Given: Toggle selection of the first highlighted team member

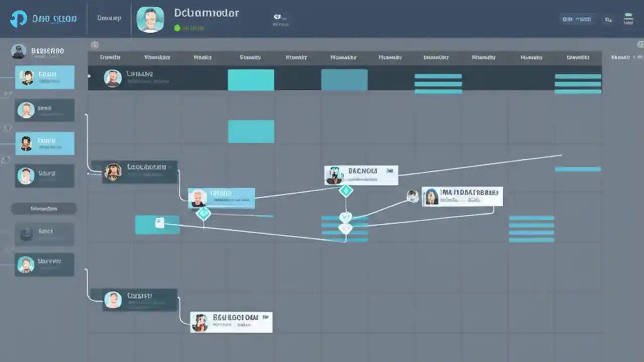Looking at the screenshot, I should coord(45,77).
